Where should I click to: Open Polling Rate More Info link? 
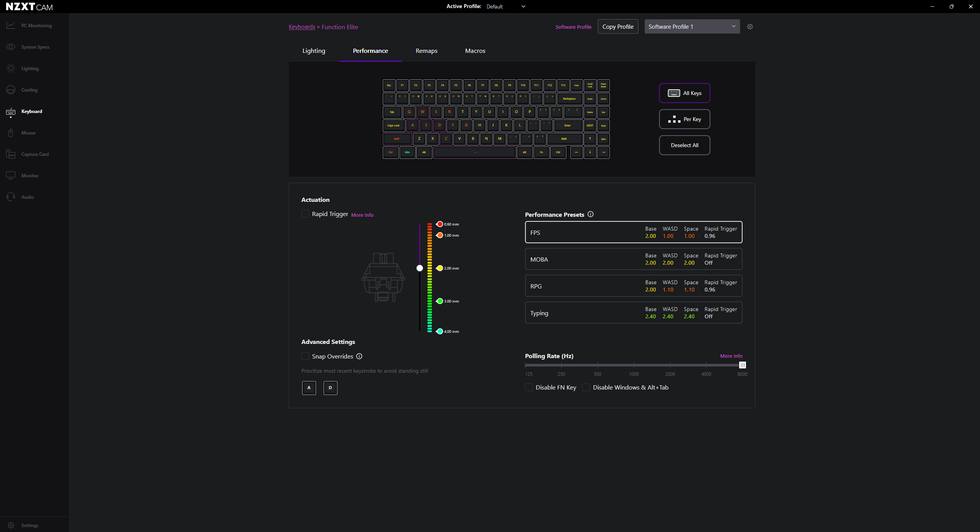click(x=731, y=356)
